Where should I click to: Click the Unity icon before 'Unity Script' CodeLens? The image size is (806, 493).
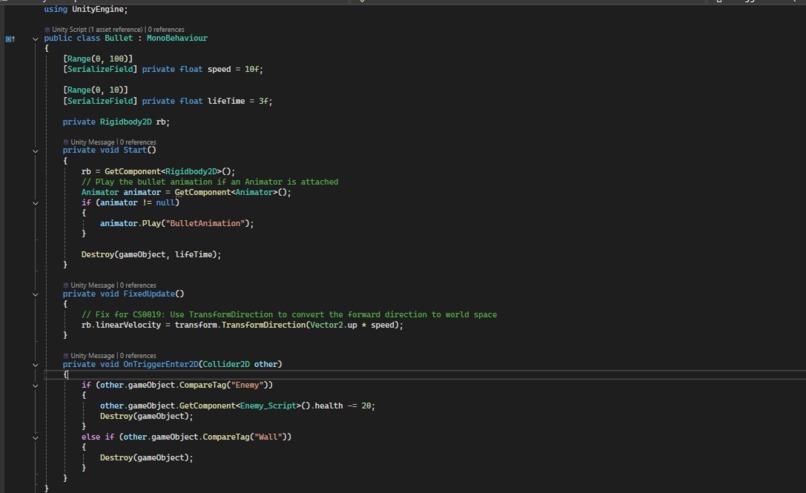(47, 30)
